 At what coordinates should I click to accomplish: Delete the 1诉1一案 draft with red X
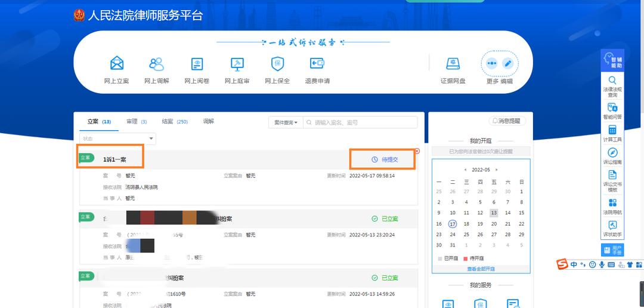click(x=417, y=151)
